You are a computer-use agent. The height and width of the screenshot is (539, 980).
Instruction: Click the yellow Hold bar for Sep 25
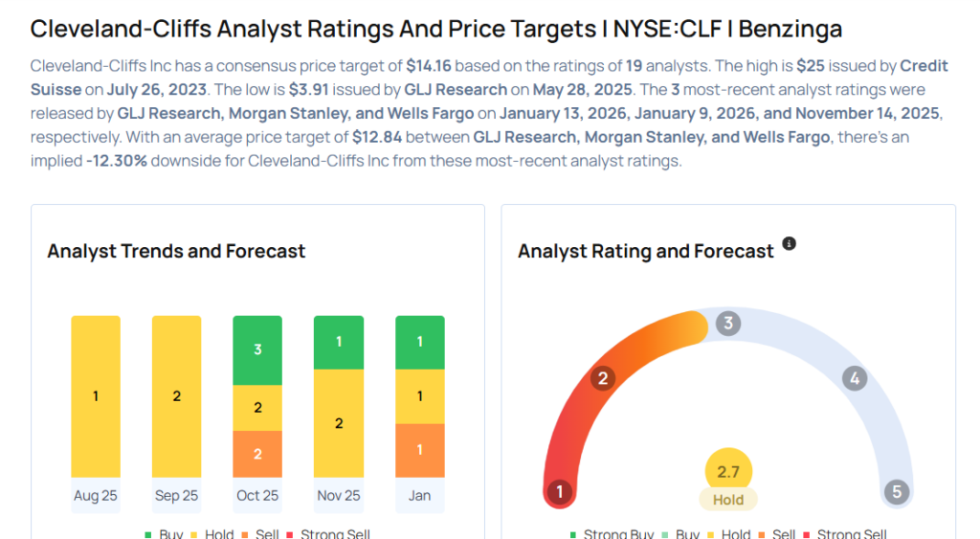coord(177,396)
